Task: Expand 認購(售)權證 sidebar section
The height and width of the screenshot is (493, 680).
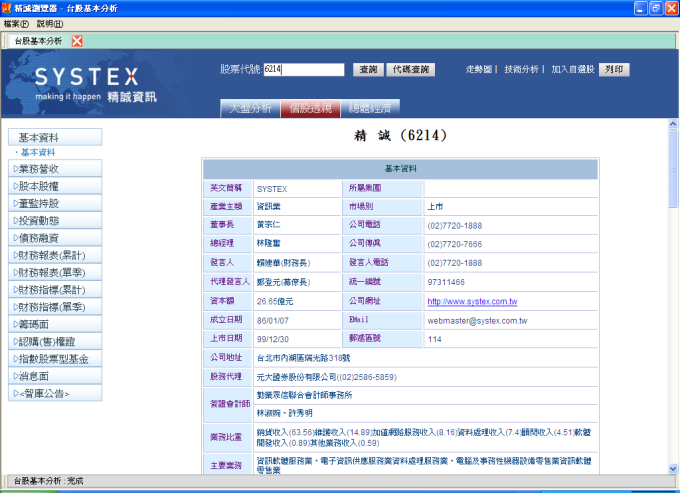Action: coord(55,342)
